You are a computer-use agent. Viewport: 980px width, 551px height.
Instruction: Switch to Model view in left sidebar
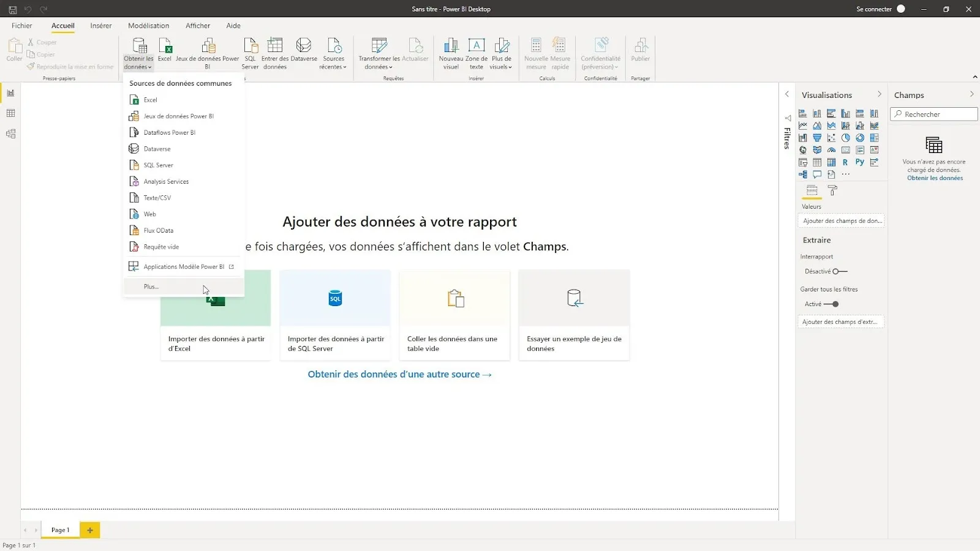[10, 133]
